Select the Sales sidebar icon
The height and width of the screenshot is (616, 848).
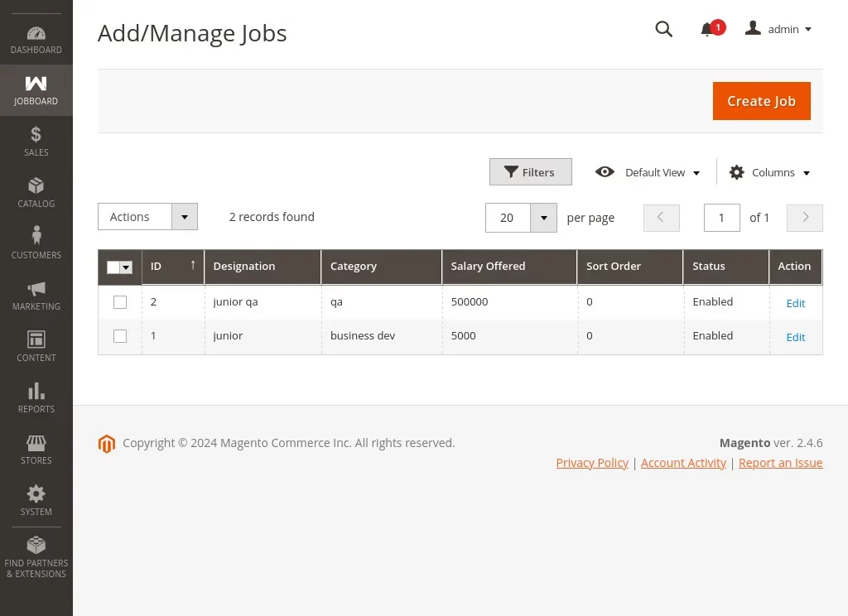coord(36,139)
